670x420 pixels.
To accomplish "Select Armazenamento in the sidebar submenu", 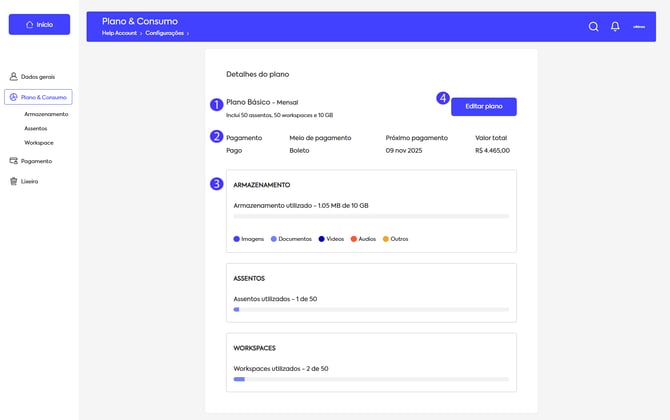I will pyautogui.click(x=46, y=114).
